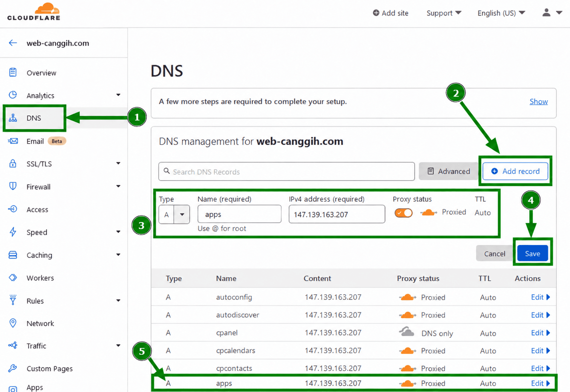
Task: Navigate to Access in sidebar
Action: 37,210
